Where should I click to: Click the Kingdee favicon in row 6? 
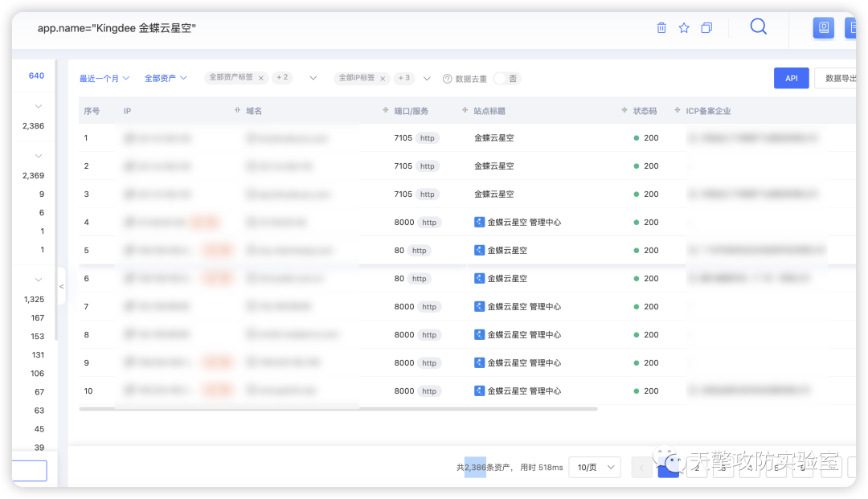(x=479, y=278)
